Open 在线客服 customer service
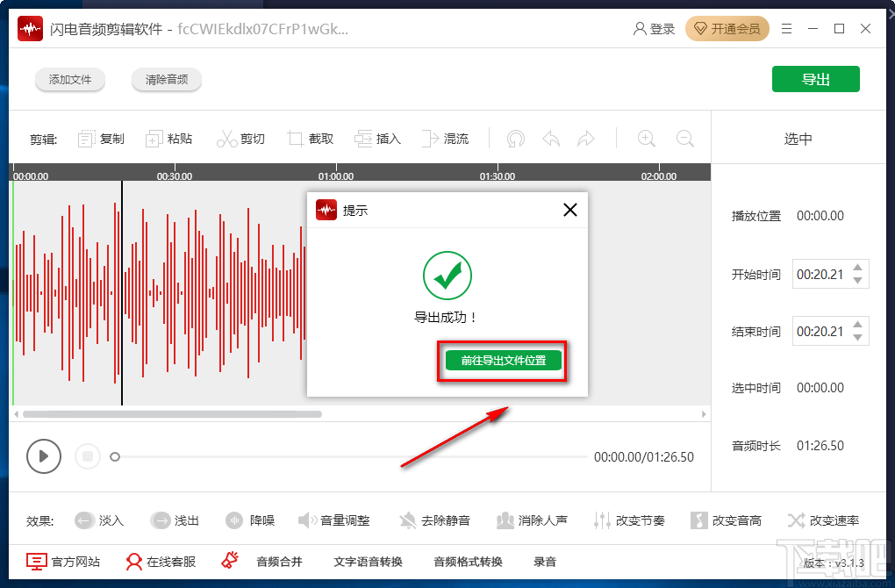The height and width of the screenshot is (588, 895). 161,562
